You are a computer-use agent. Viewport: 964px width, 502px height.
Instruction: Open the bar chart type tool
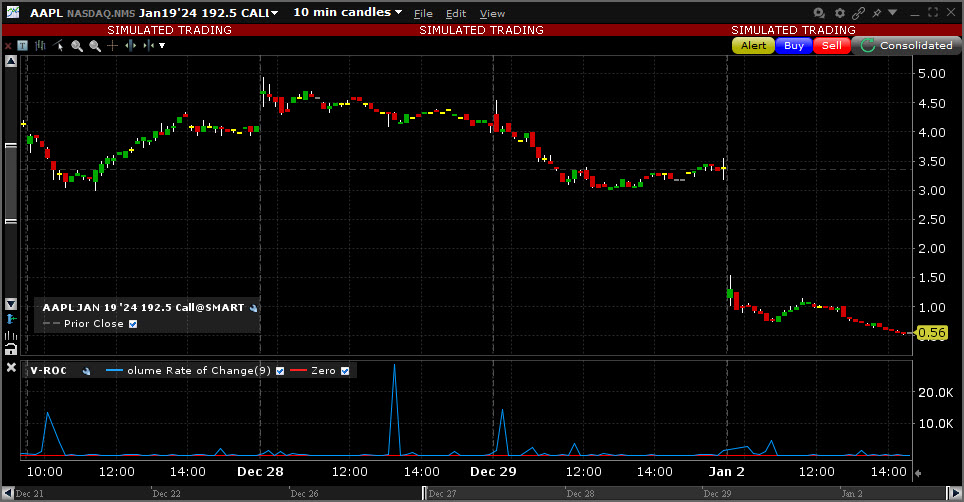pos(41,45)
